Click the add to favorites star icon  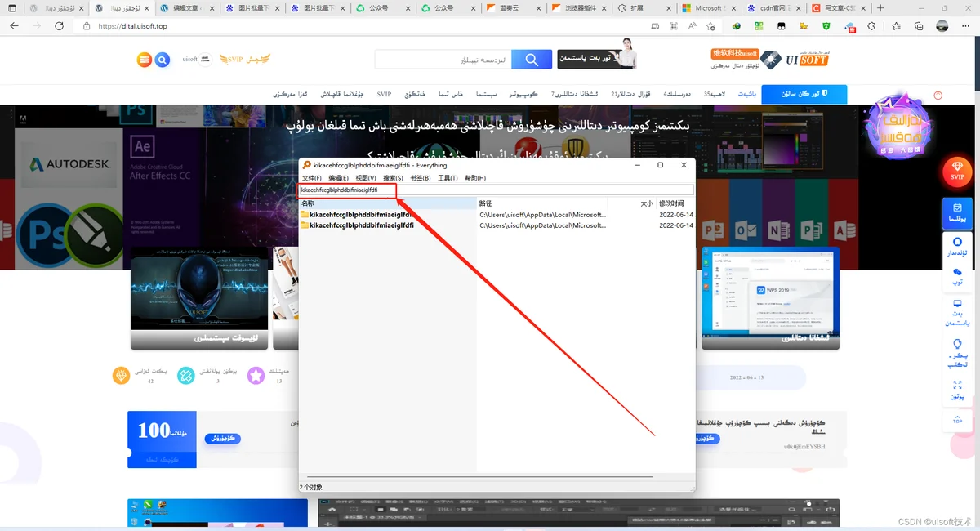coord(710,26)
